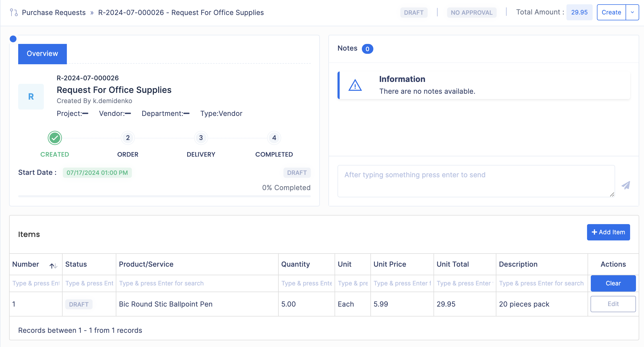
Task: Click the Create button
Action: coord(611,12)
